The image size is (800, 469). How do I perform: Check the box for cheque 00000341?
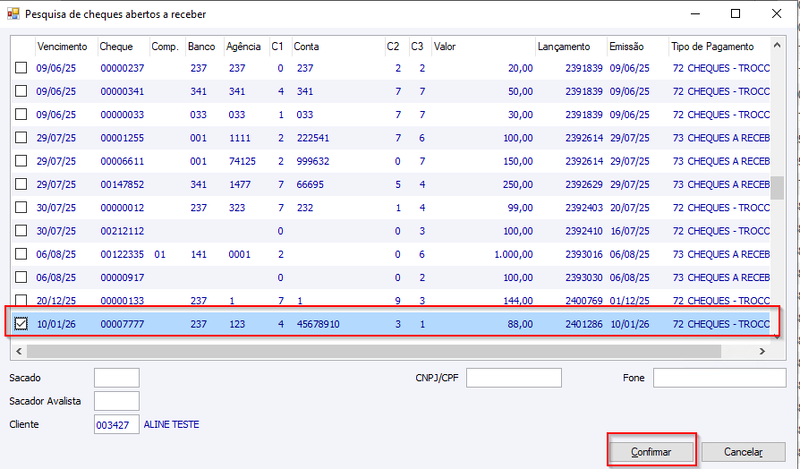coord(21,91)
